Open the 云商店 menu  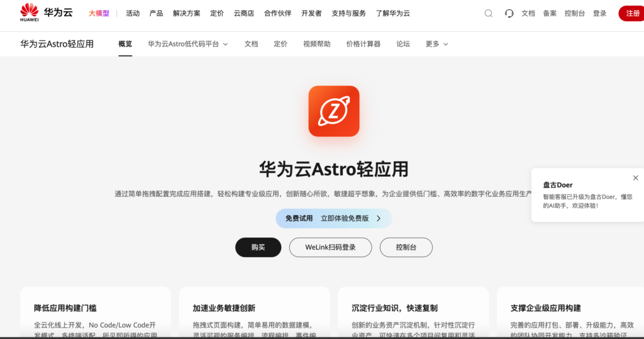coord(244,13)
